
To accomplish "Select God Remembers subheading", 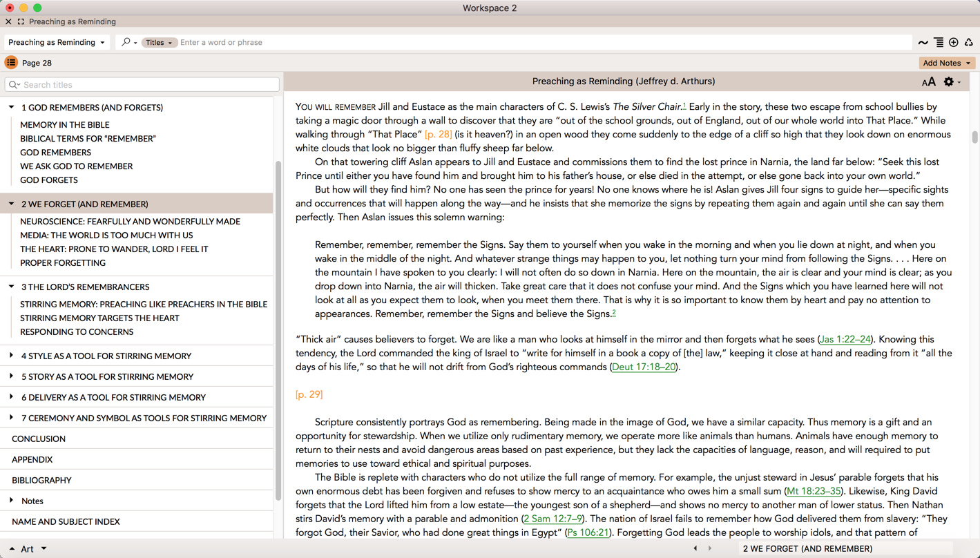I will tap(55, 153).
